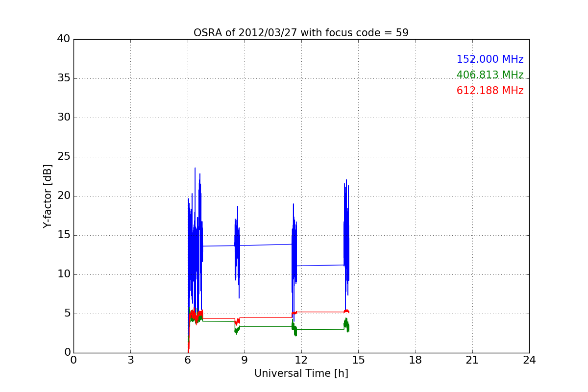This screenshot has height=392, width=588.
Task: Click the y-axis tick label '30'
Action: [64, 118]
